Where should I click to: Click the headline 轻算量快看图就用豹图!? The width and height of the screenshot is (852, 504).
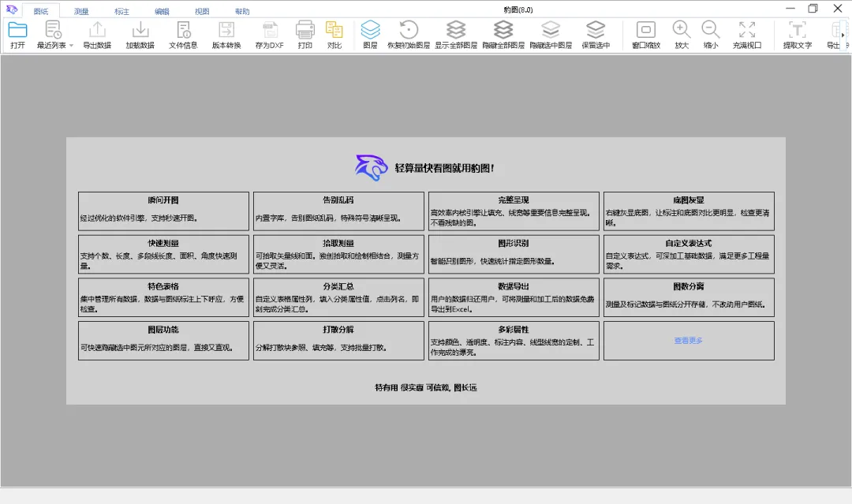pyautogui.click(x=444, y=168)
